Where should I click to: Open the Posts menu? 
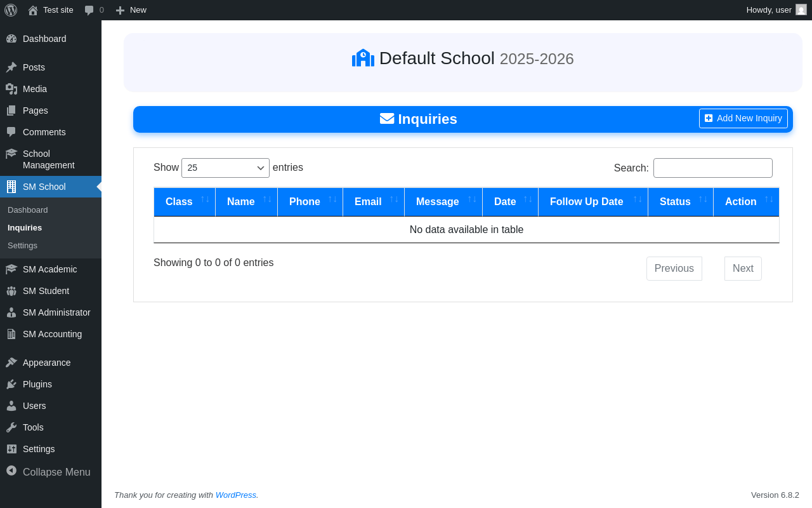click(51, 67)
